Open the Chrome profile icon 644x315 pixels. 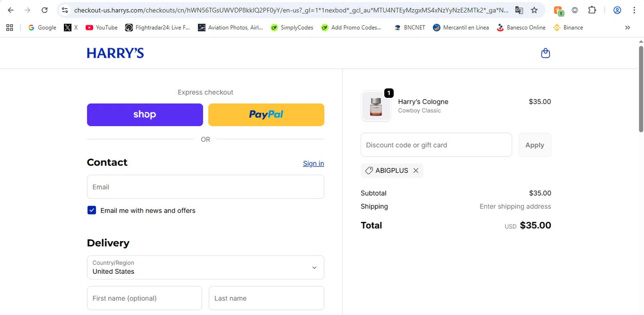click(617, 10)
